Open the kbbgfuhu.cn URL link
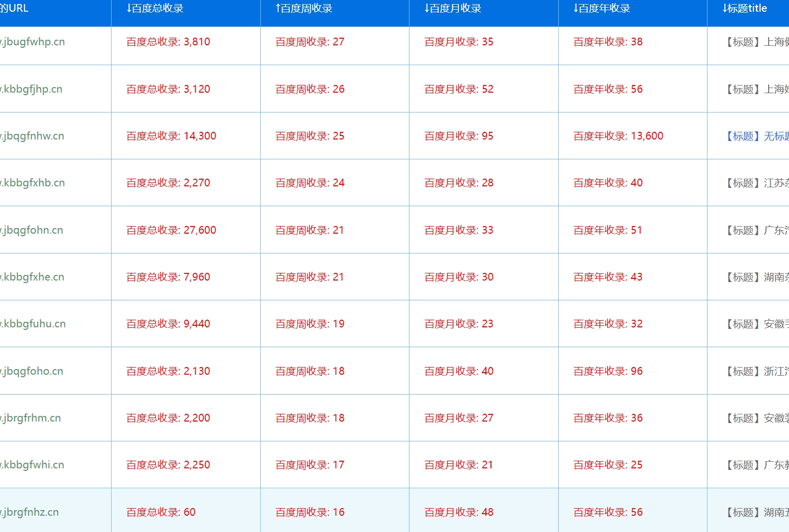 click(33, 324)
